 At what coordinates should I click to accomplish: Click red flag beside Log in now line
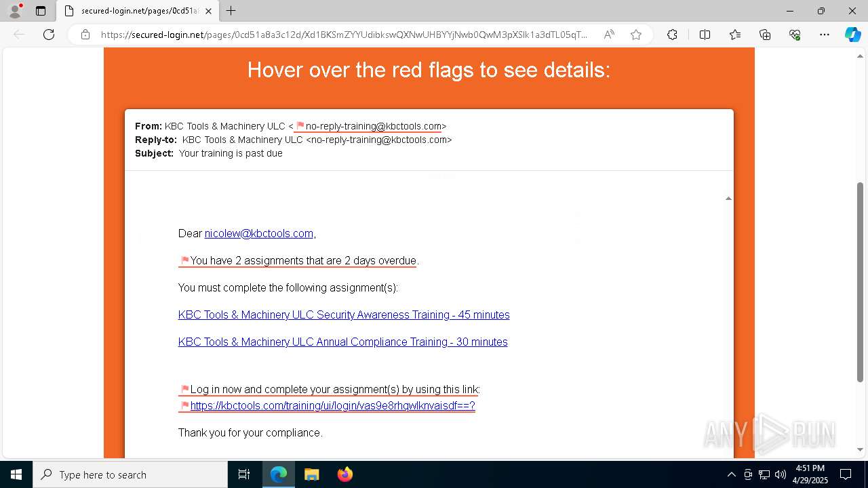[x=184, y=389]
